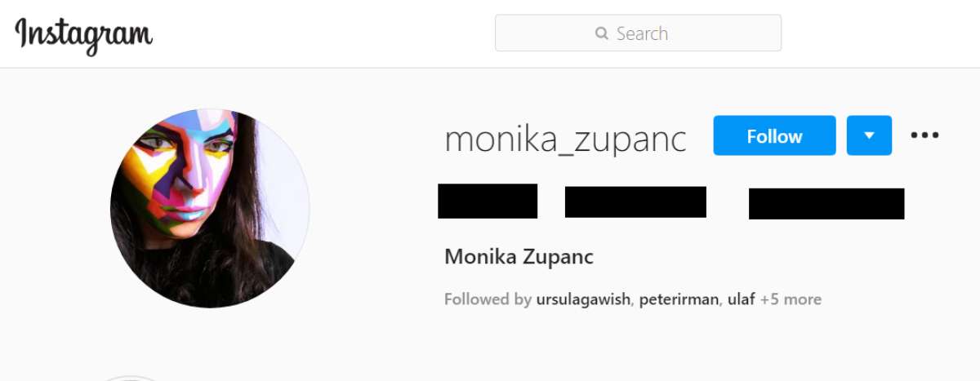The width and height of the screenshot is (980, 381).
Task: Open the circular face-paint profile picture
Action: click(x=210, y=208)
